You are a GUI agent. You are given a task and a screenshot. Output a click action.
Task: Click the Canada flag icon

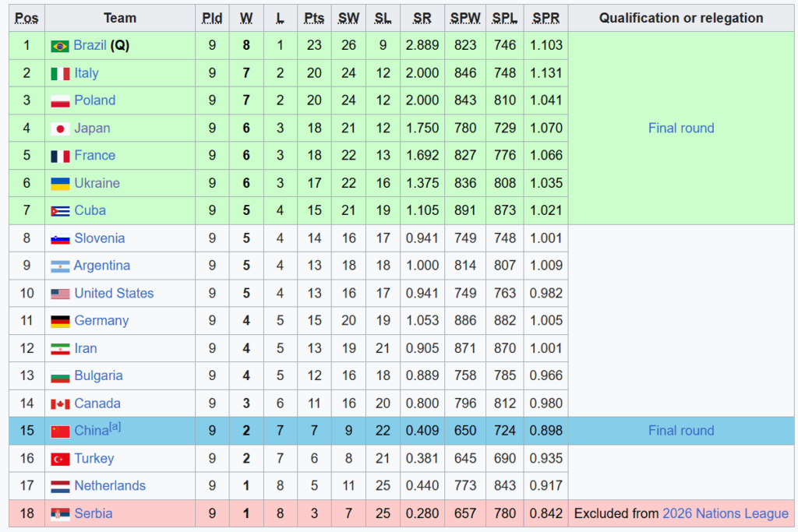pos(60,403)
